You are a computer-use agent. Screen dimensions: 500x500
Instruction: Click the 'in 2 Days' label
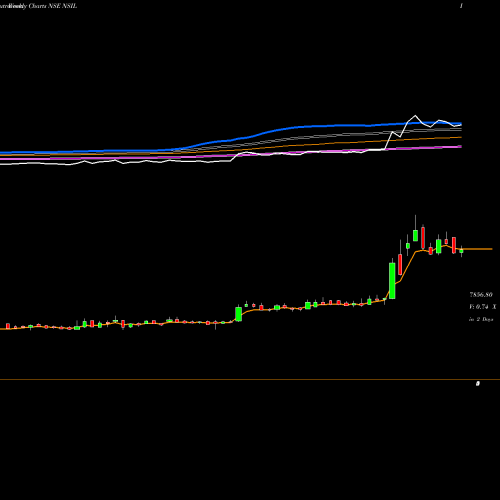click(x=481, y=319)
